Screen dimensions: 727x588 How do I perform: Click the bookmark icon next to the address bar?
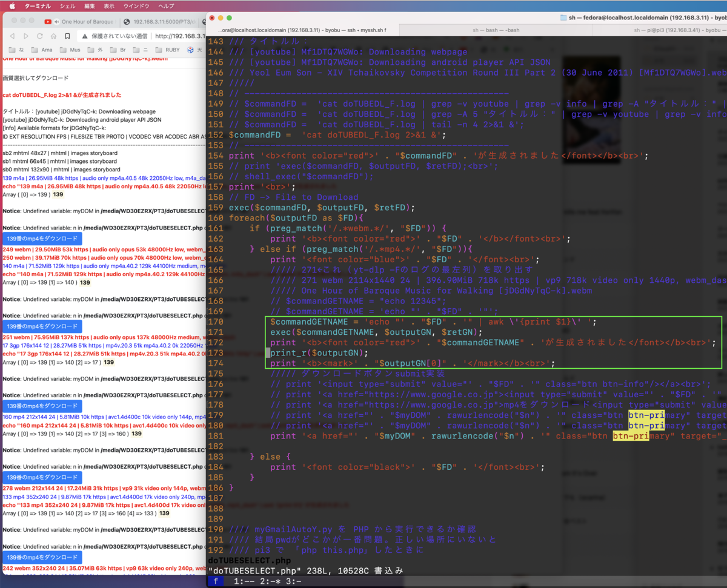coord(67,36)
